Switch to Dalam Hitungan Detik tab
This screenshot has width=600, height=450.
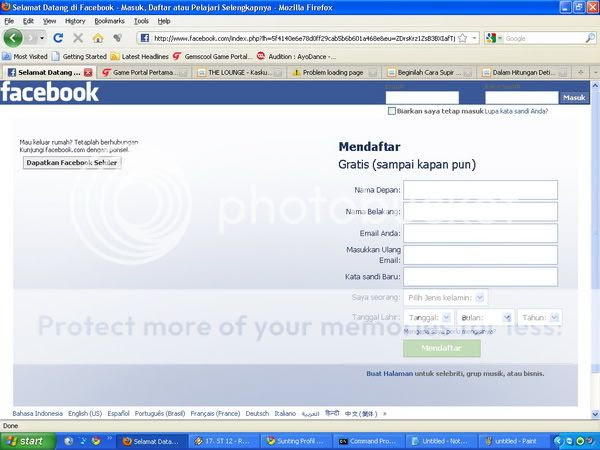point(524,72)
